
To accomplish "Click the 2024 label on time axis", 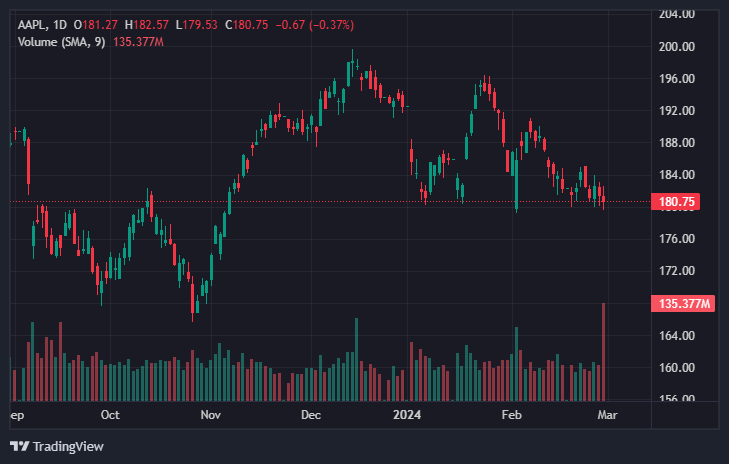I will [407, 415].
